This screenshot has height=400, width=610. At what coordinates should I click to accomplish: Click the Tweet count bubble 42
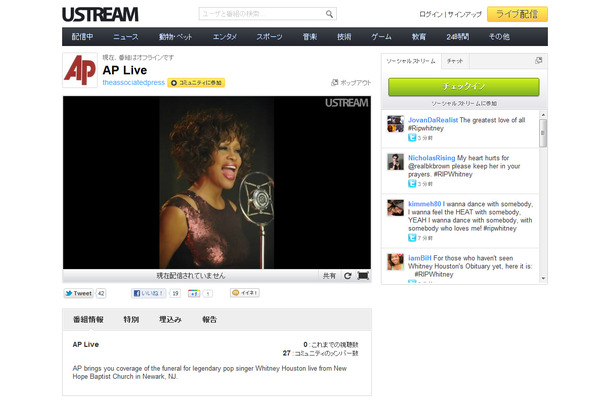(x=101, y=293)
